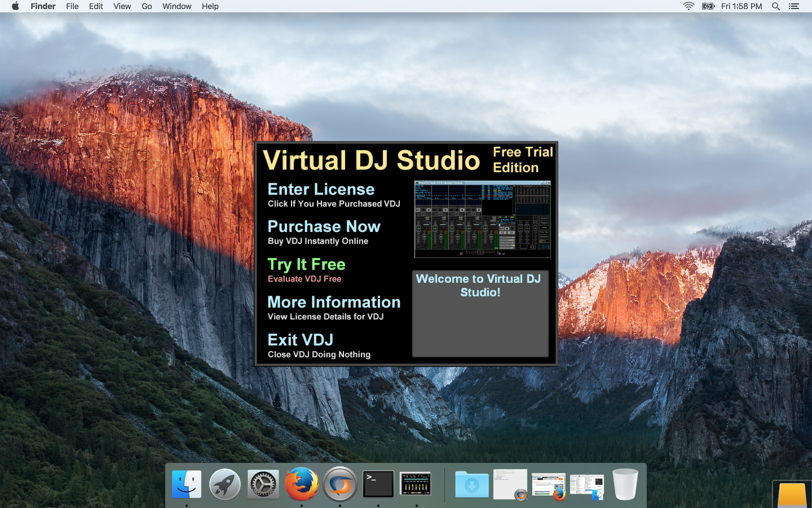
Task: Open the Finder application menu
Action: coord(43,6)
